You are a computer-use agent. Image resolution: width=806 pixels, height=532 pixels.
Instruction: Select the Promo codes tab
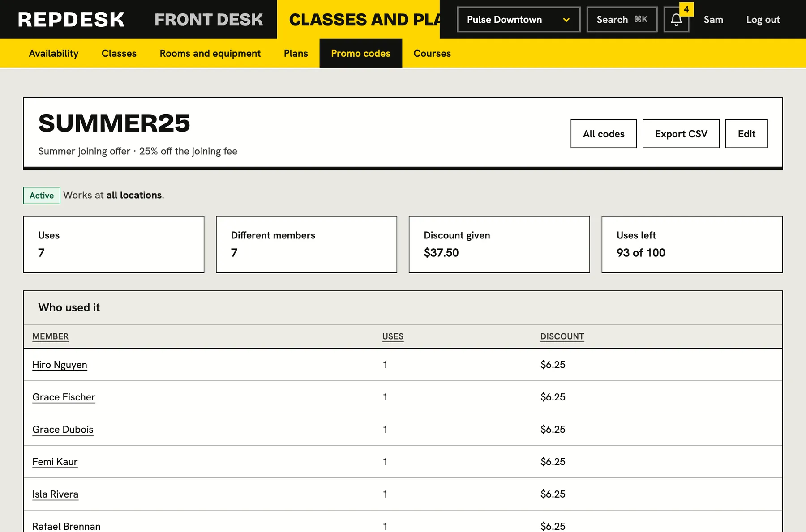(x=361, y=54)
